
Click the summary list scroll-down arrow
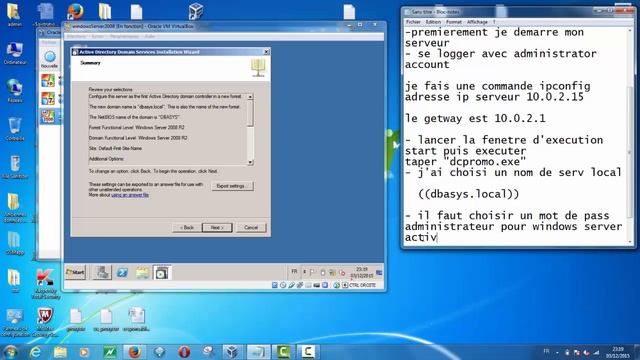point(250,162)
